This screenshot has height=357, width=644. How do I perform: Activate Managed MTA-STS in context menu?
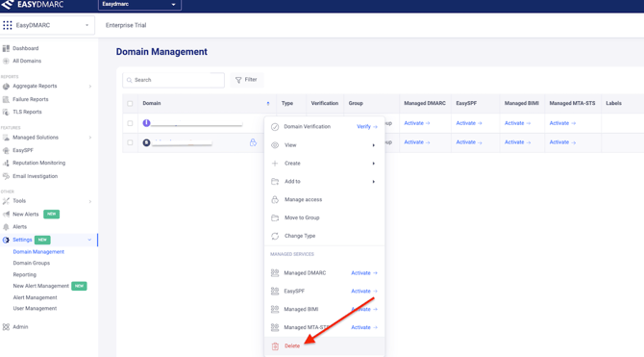tap(364, 327)
